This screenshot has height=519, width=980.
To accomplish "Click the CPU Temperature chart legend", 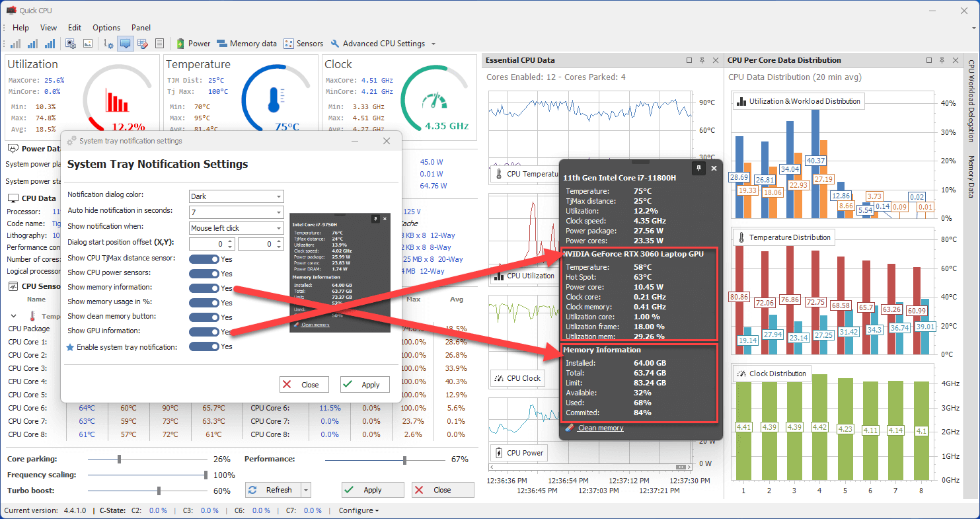I will pyautogui.click(x=523, y=175).
